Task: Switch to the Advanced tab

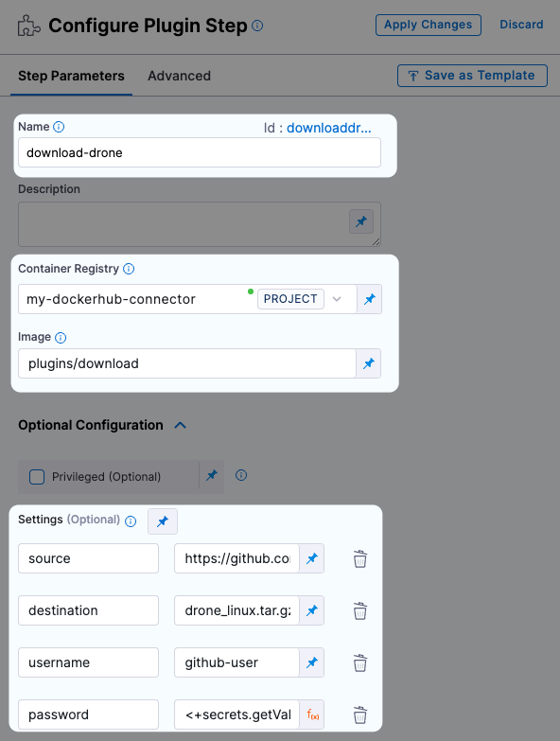Action: (x=180, y=76)
